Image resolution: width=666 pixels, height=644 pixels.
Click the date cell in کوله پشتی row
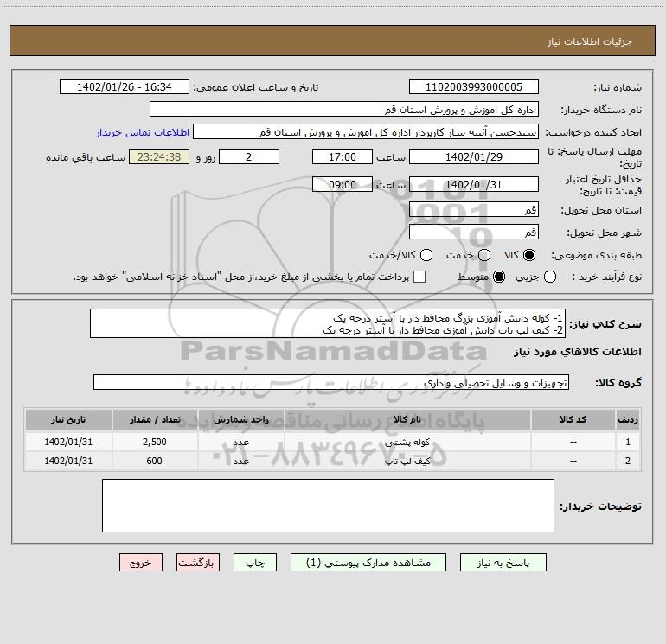(x=68, y=442)
